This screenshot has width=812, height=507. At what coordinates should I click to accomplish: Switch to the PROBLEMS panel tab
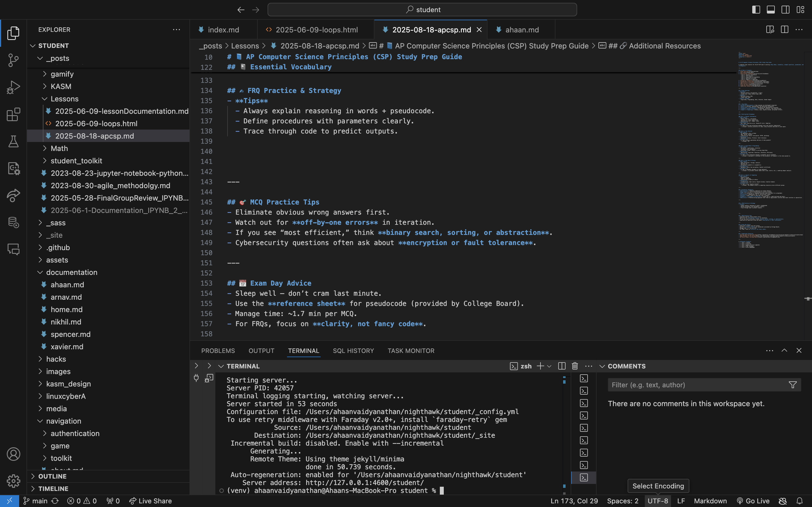point(218,350)
